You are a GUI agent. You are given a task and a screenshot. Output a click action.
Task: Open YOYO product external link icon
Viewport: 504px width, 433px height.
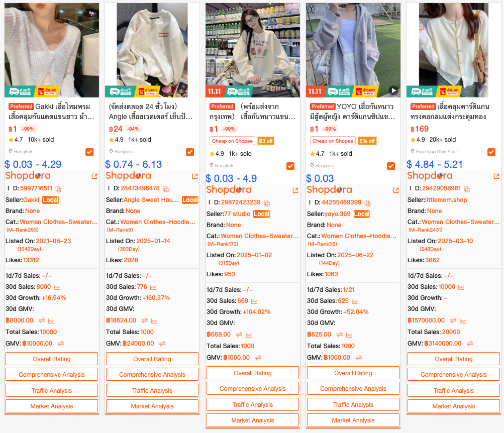point(396,190)
